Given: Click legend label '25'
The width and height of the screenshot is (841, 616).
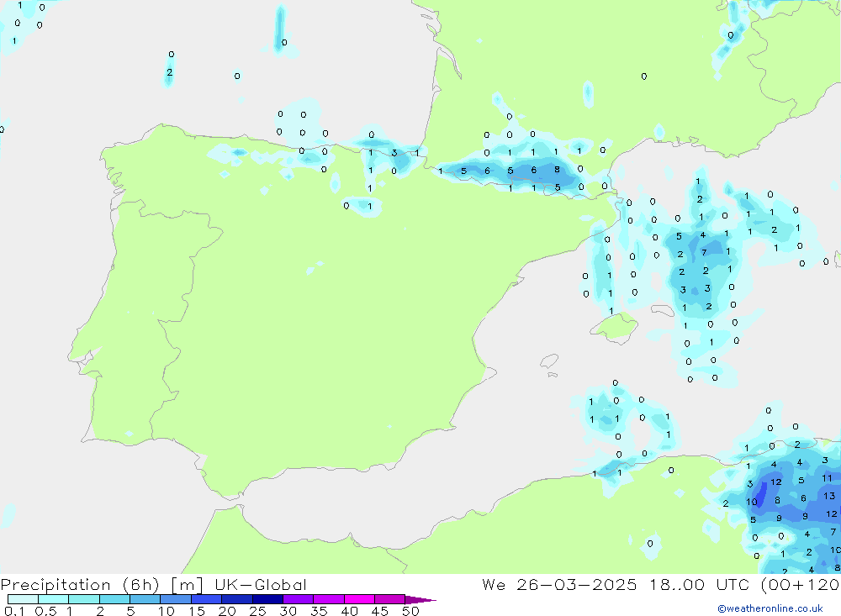Looking at the screenshot, I should click(x=257, y=611).
